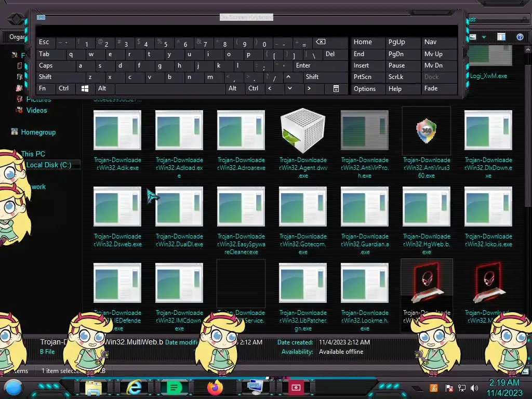Screen dimensions: 532x399
Task: Open the green notes app on taskbar
Action: pyautogui.click(x=174, y=388)
